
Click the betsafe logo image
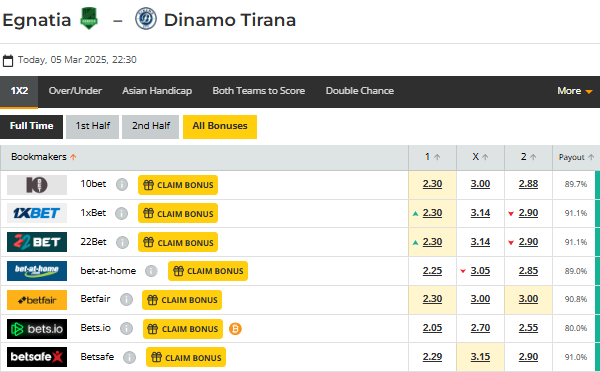[37, 357]
